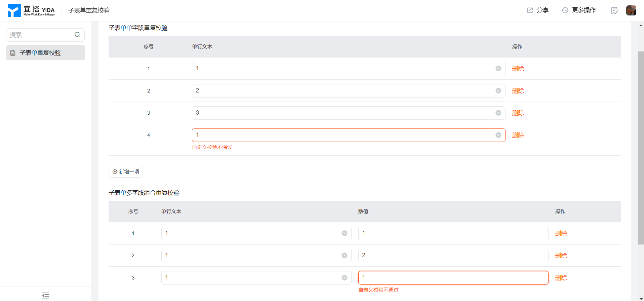This screenshot has height=301, width=644.
Task: Click scrollbar down arrow
Action: 641,298
